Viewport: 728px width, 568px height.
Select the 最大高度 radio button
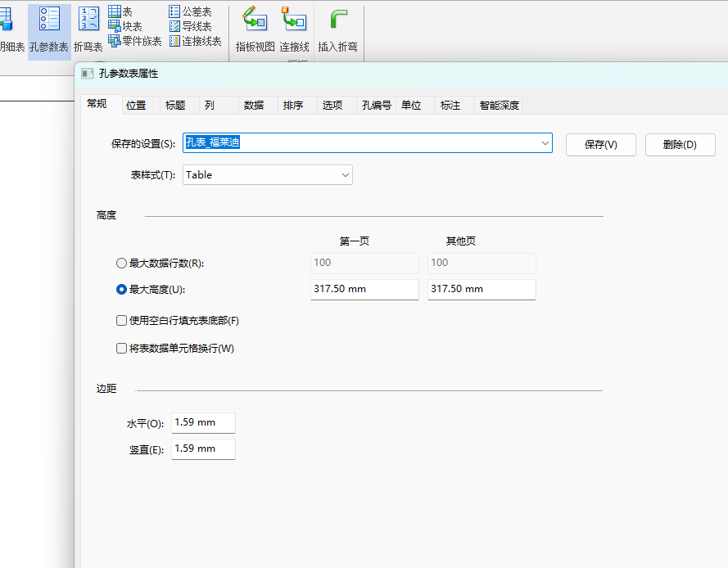click(x=121, y=290)
